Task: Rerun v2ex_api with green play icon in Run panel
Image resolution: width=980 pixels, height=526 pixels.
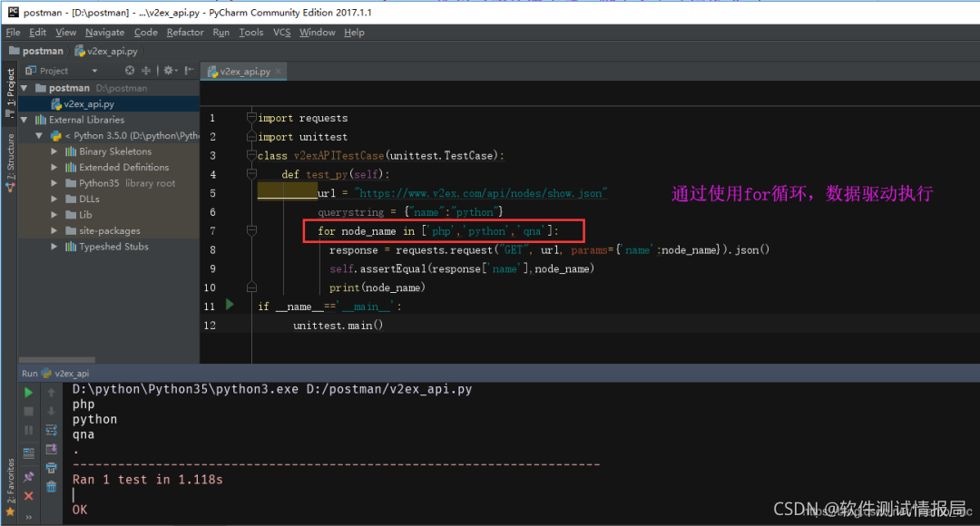Action: [x=29, y=393]
